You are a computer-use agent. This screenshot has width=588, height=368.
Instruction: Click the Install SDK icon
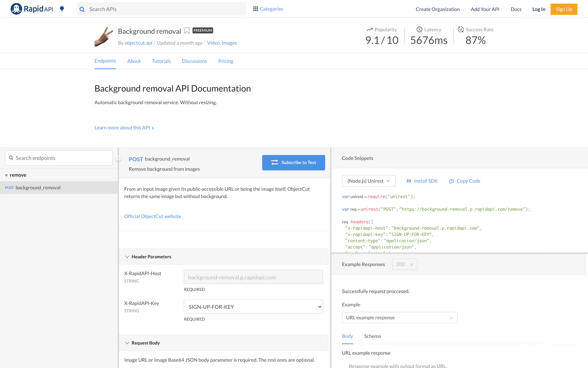(409, 181)
